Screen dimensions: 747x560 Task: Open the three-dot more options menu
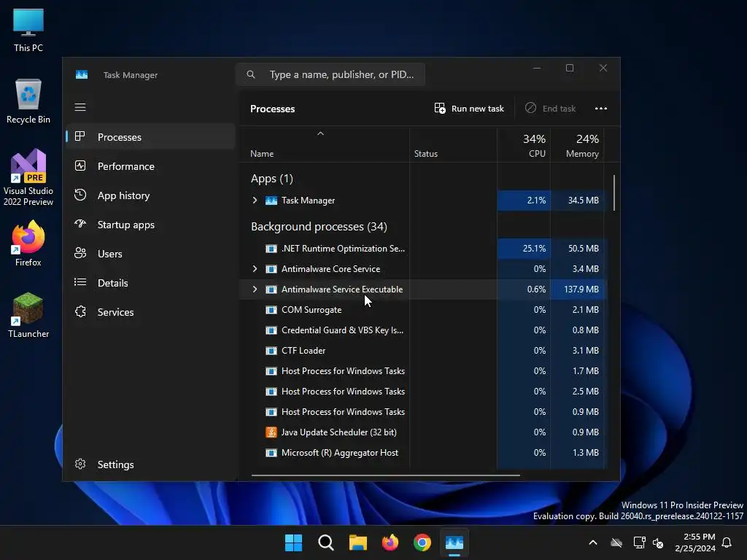coord(601,109)
